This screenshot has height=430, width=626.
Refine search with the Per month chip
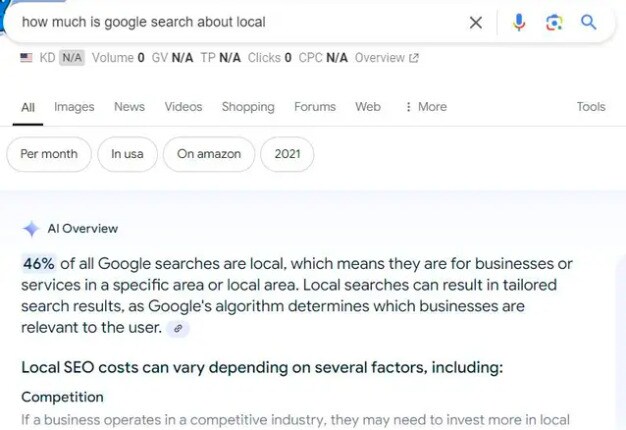coord(49,154)
